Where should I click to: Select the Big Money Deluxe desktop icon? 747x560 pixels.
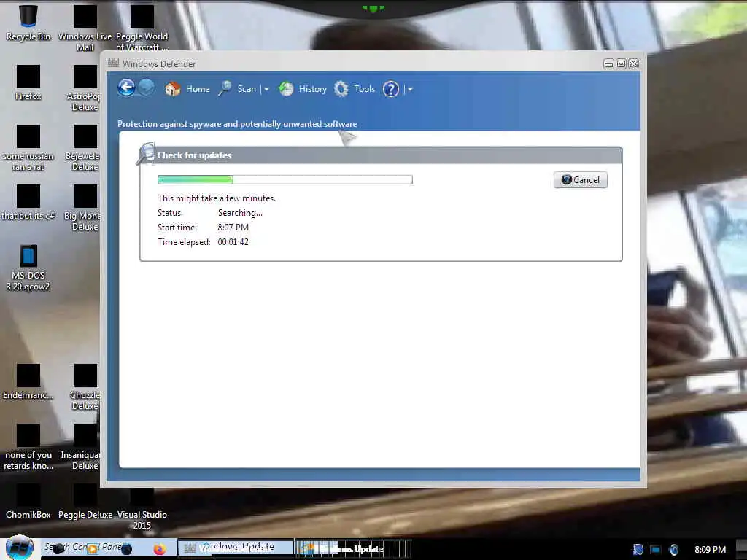click(84, 208)
